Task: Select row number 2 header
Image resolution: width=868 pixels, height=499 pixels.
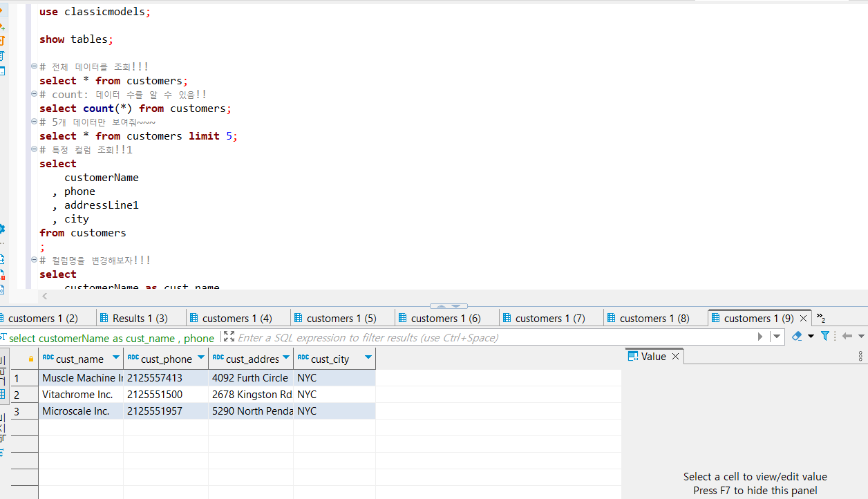Action: click(x=24, y=395)
